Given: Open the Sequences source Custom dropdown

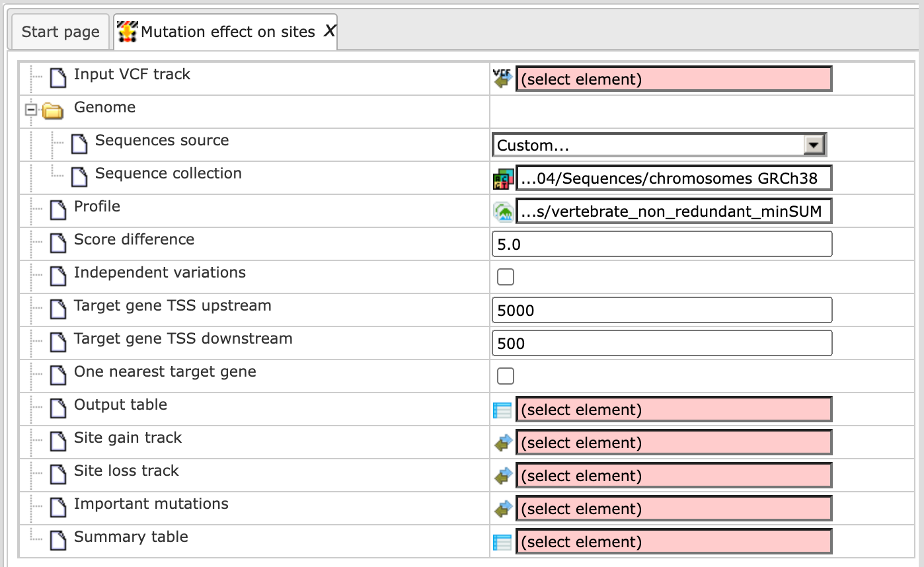Looking at the screenshot, I should [660, 145].
